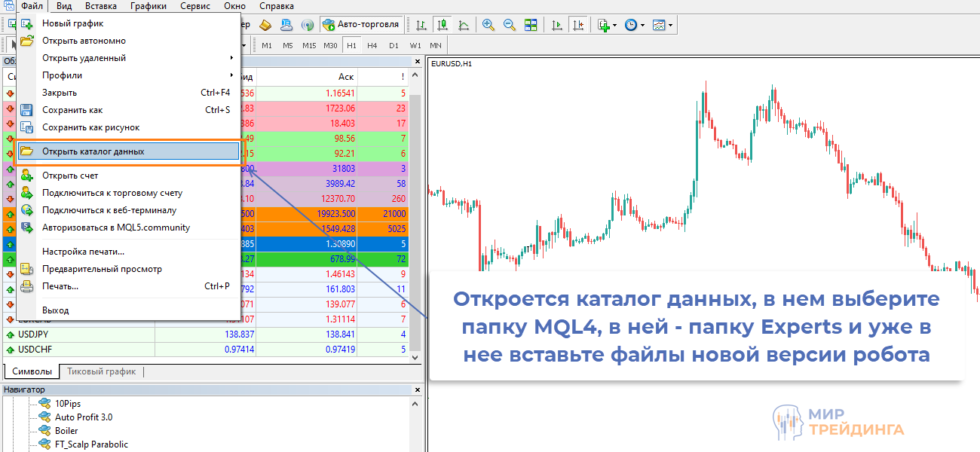Switch to line chart icon
Screen dimensions: 980x452
464,25
